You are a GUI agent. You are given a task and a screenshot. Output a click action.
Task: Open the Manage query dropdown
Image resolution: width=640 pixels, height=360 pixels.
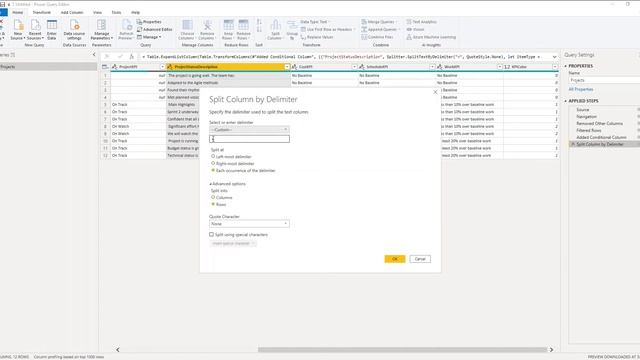tap(149, 37)
